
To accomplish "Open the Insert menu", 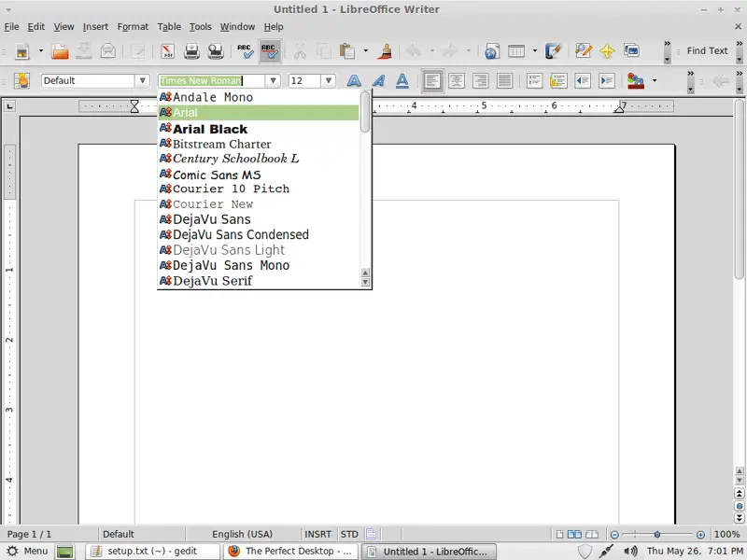I will (x=95, y=27).
